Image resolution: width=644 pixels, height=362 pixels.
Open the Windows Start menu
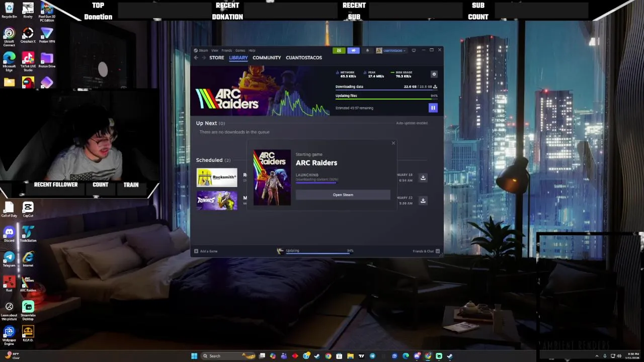click(x=194, y=356)
